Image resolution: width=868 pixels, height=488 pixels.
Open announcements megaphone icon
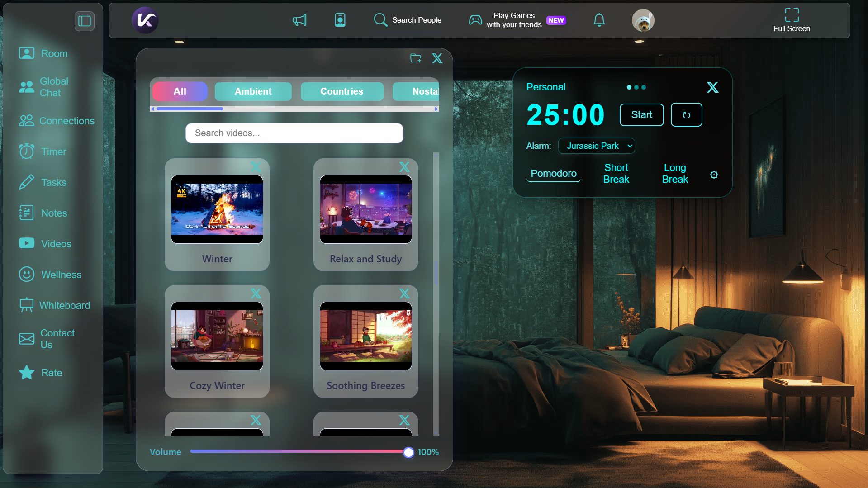299,20
